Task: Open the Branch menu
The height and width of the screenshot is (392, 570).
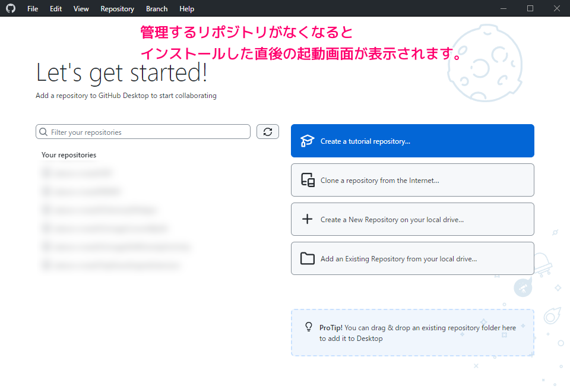Action: (x=157, y=9)
